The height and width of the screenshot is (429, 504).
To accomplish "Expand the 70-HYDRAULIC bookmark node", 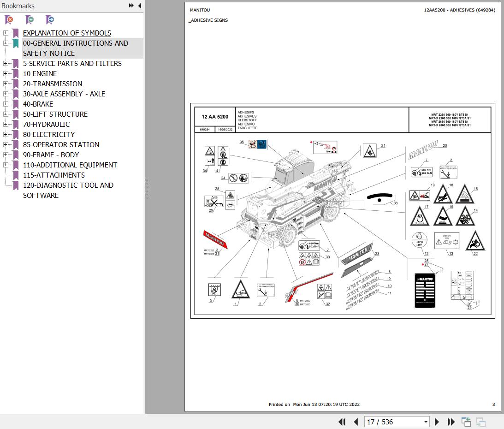I will 6,125.
